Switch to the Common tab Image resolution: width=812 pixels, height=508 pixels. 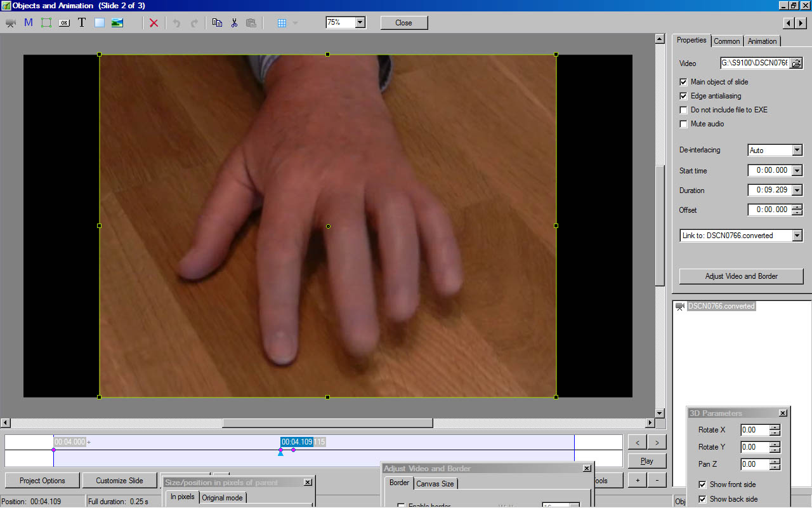click(x=727, y=41)
